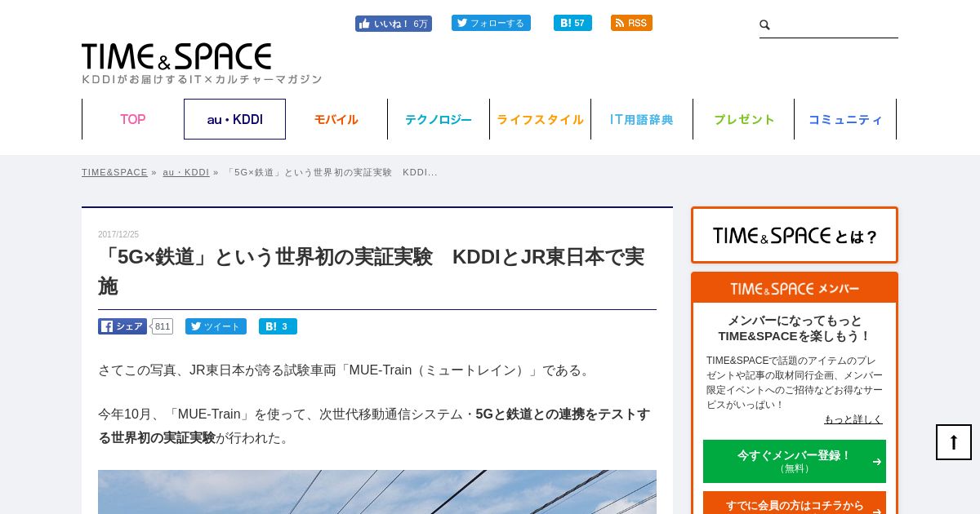The height and width of the screenshot is (514, 980).
Task: Open the コミュニティ navigation tab
Action: click(845, 119)
